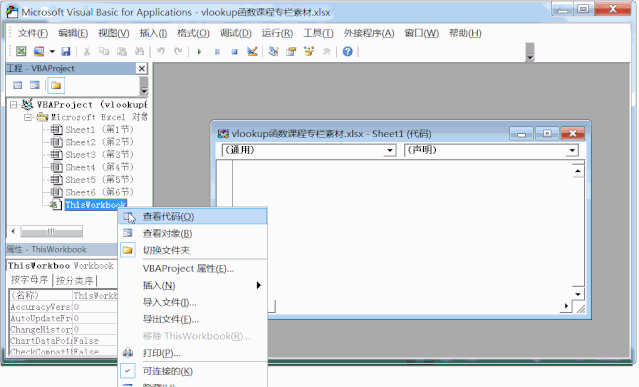Screen dimensions: 639x387
Task: Click the View Microsoft Excel toolbar icon
Action: (x=21, y=51)
